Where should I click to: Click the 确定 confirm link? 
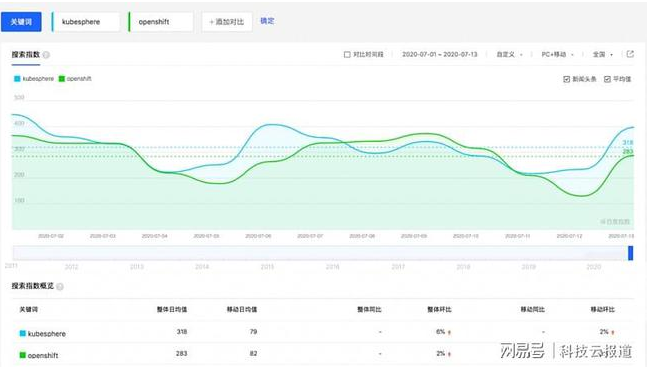[267, 21]
